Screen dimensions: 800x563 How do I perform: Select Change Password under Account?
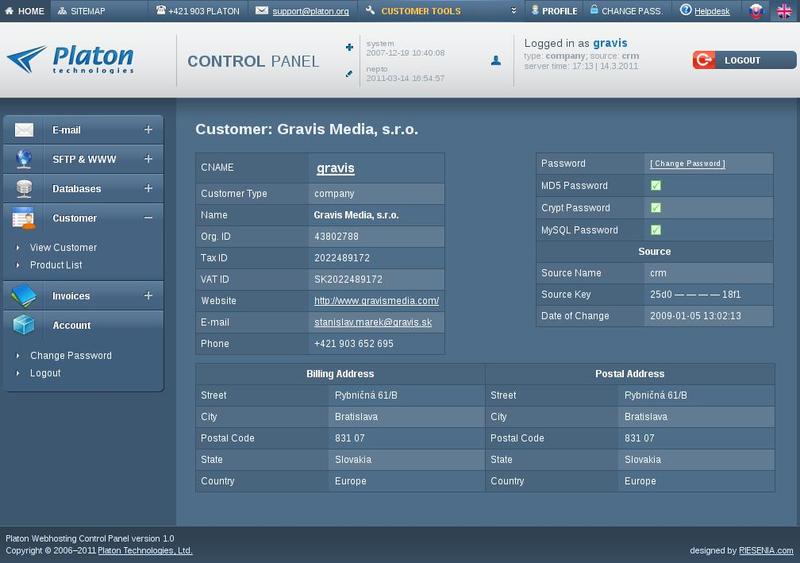(x=71, y=355)
